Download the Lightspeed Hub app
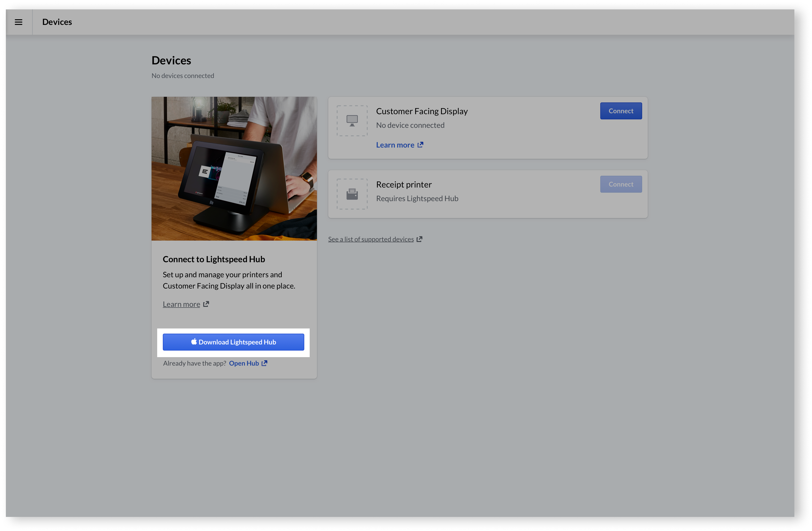Screen dimensions: 812x531 point(234,342)
